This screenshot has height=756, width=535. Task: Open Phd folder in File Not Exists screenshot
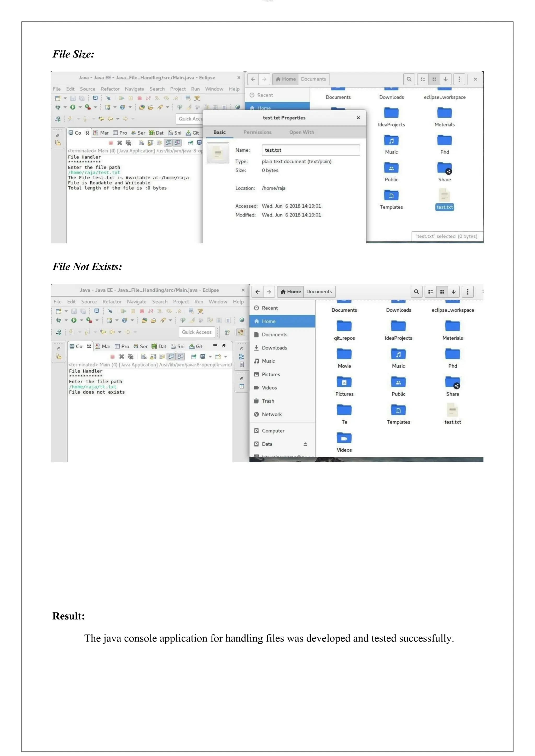(x=452, y=358)
